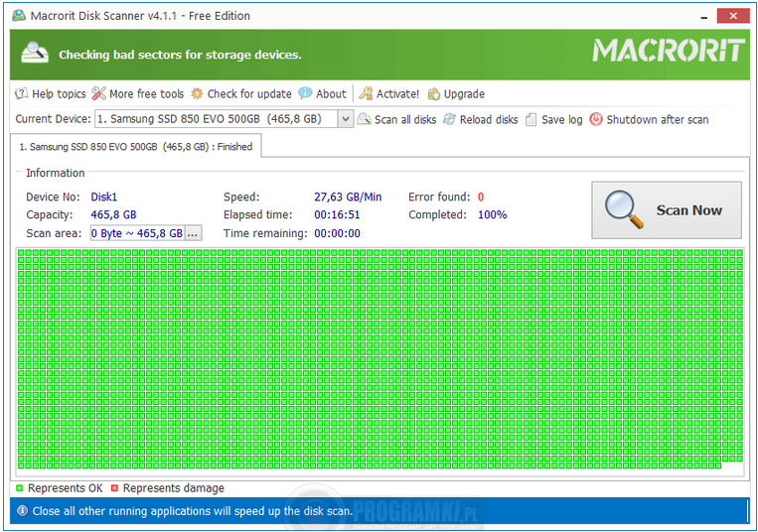Expand the Current Device dropdown arrow
The height and width of the screenshot is (532, 758).
(x=345, y=119)
